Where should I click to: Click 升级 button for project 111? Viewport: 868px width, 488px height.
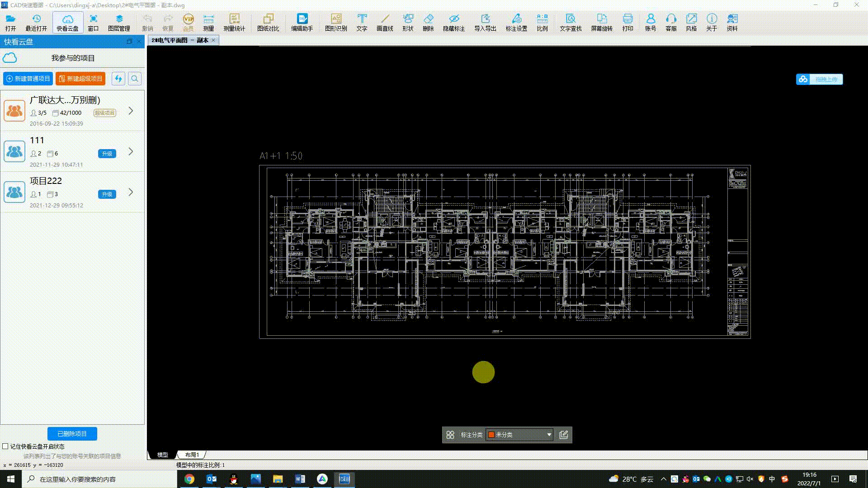107,154
